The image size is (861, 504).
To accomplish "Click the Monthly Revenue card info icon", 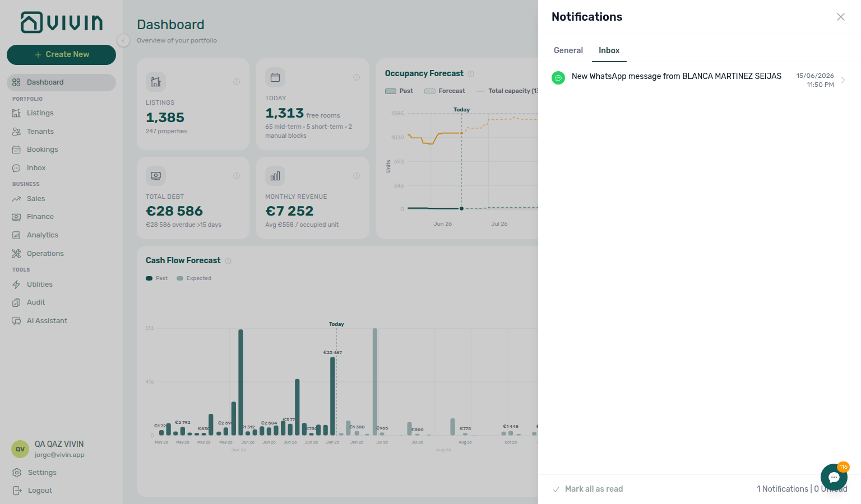I will [357, 176].
